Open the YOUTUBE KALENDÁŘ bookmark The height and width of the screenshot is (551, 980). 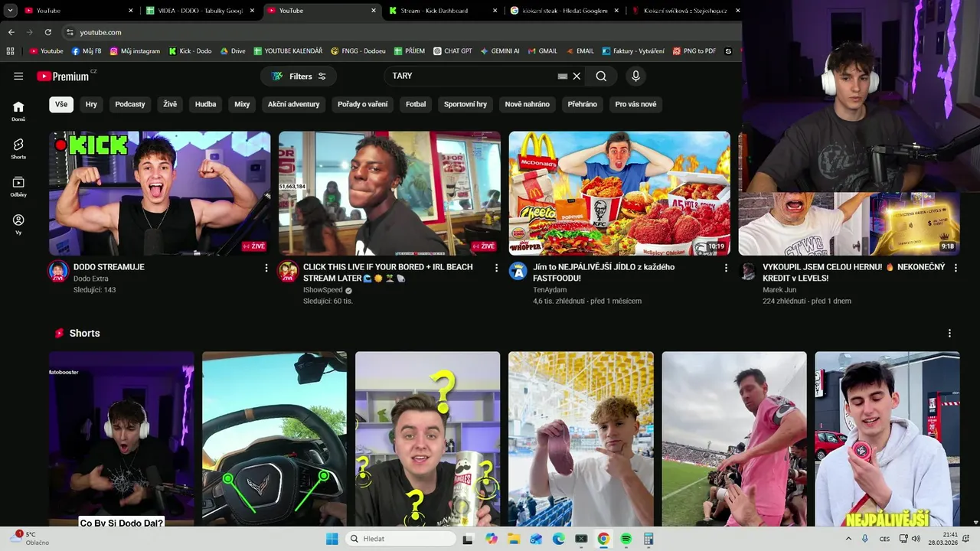tap(288, 51)
